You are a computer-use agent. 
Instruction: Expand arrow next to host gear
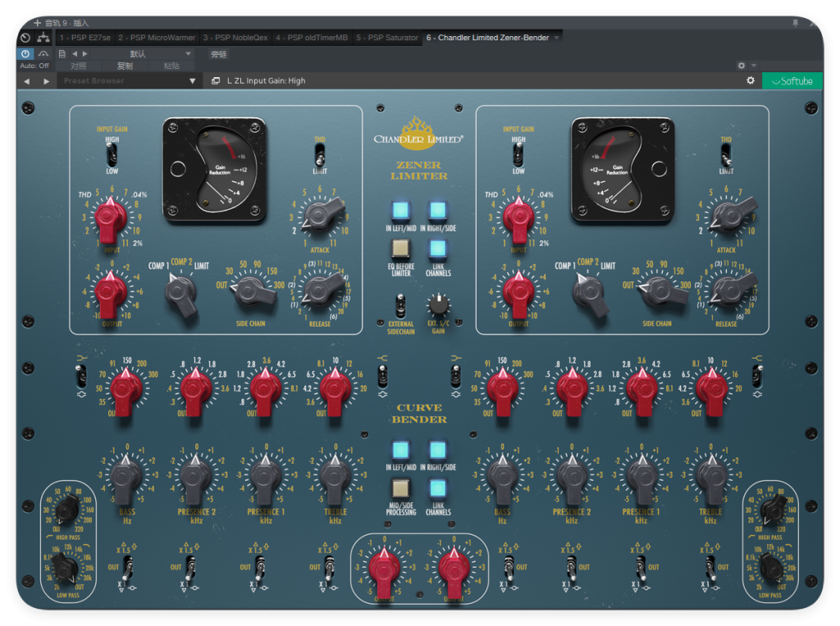(754, 66)
